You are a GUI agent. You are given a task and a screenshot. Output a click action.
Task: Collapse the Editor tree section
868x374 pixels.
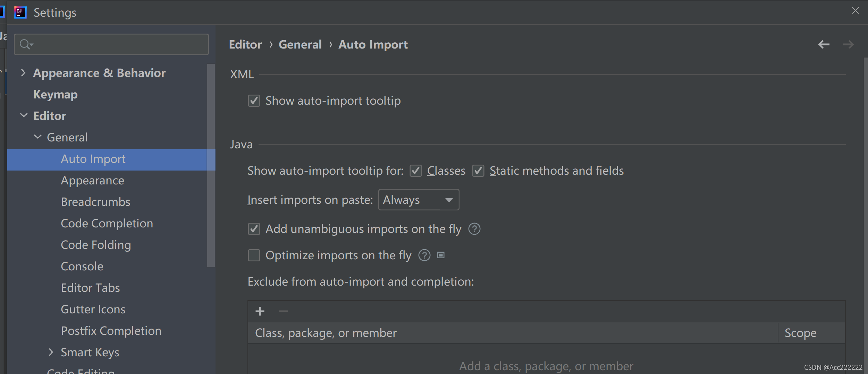(24, 116)
